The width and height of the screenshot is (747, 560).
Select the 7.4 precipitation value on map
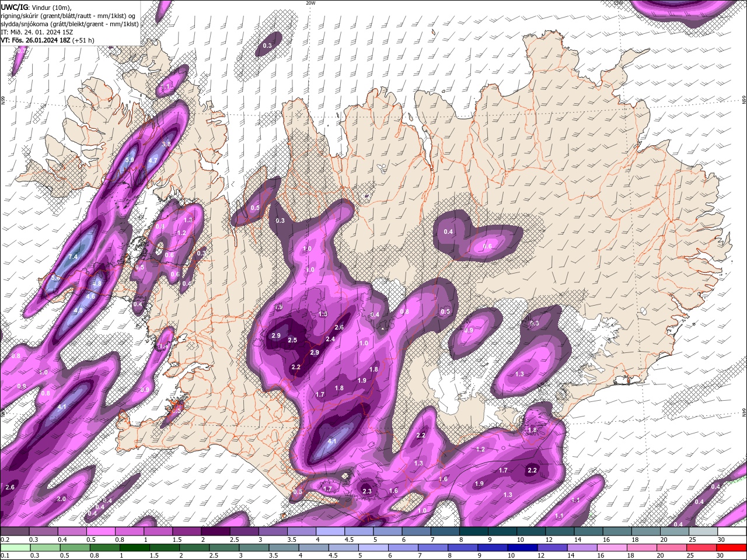73,257
